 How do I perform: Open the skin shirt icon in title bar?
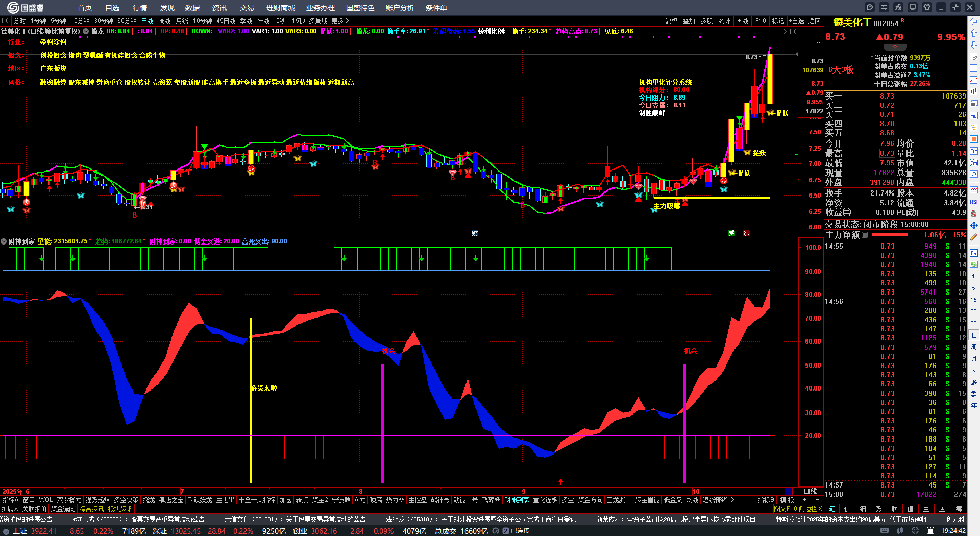[x=927, y=7]
